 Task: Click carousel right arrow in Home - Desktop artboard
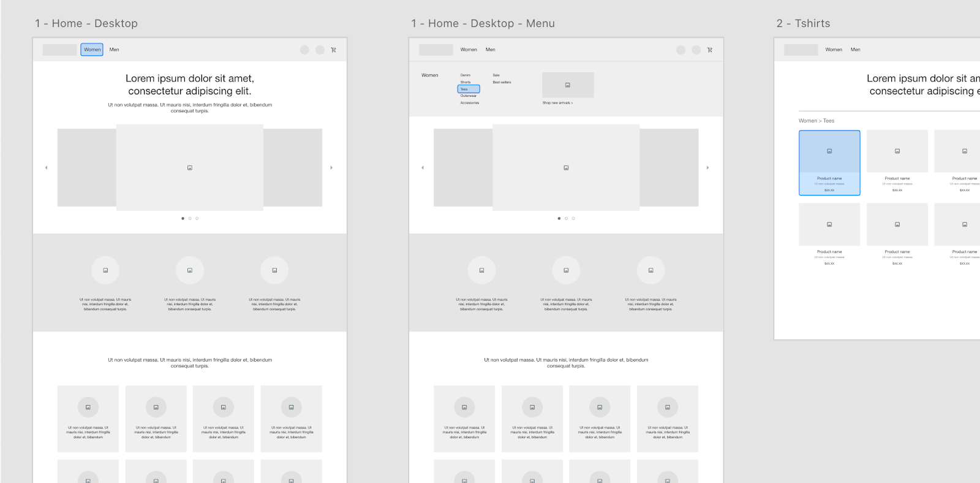[331, 167]
